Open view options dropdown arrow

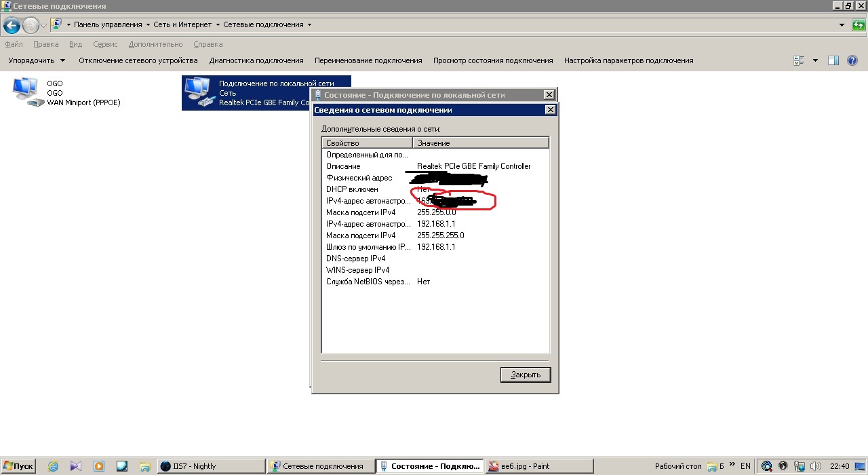click(x=815, y=60)
